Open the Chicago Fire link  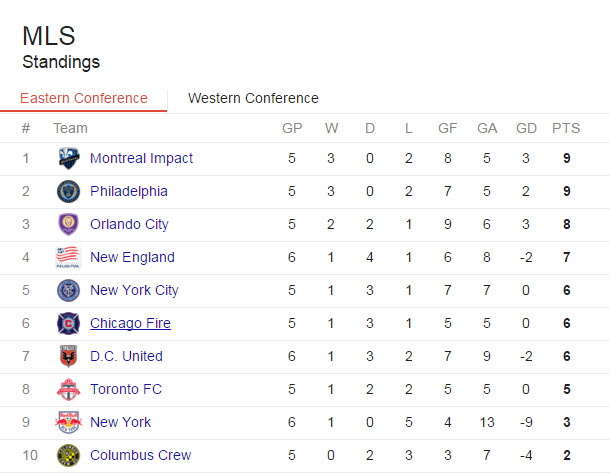click(x=130, y=323)
